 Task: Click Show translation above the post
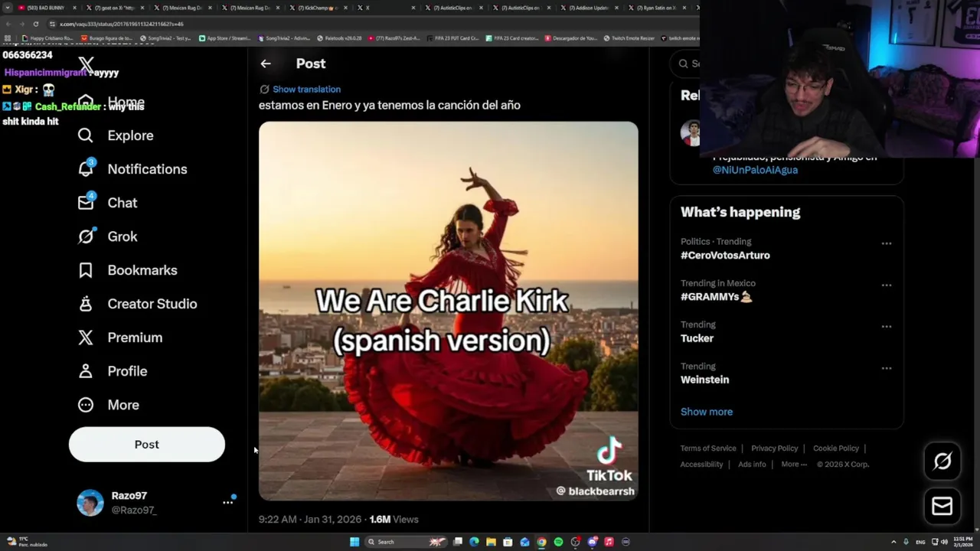(306, 90)
